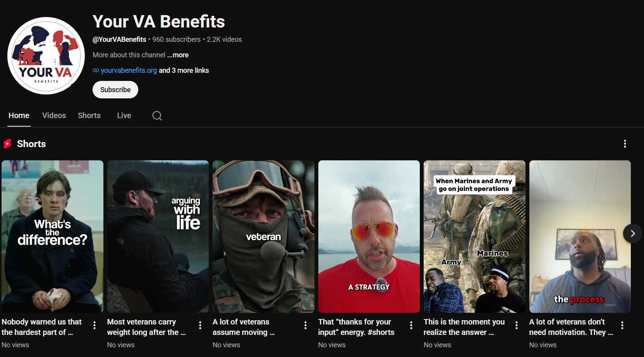Click the channel search magnifier icon
The width and height of the screenshot is (644, 357).
(157, 116)
